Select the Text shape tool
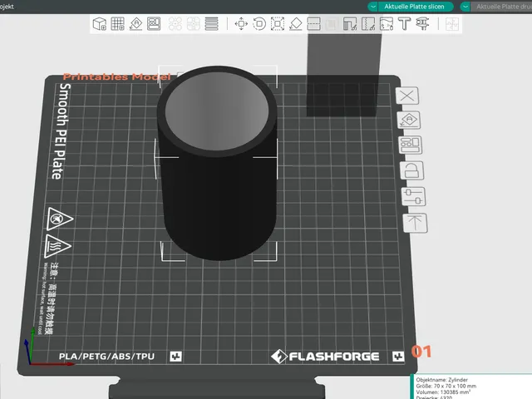Image resolution: width=532 pixels, height=399 pixels. pyautogui.click(x=405, y=24)
